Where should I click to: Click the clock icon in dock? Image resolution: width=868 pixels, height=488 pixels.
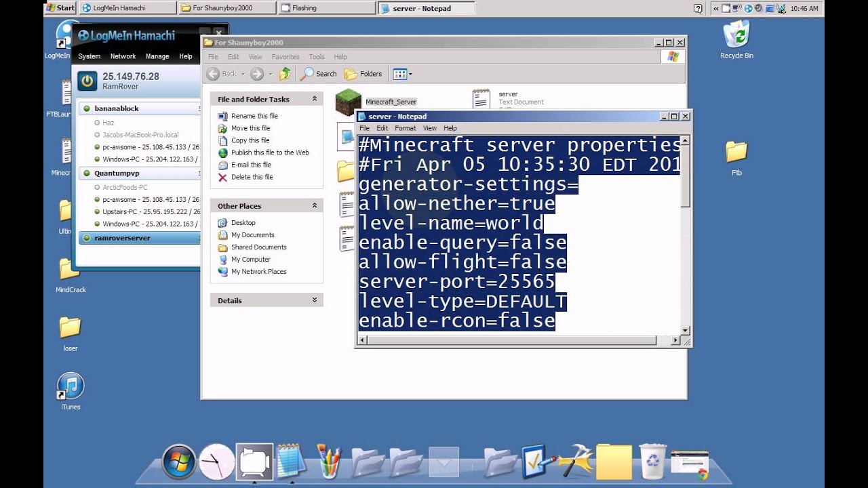click(x=216, y=462)
